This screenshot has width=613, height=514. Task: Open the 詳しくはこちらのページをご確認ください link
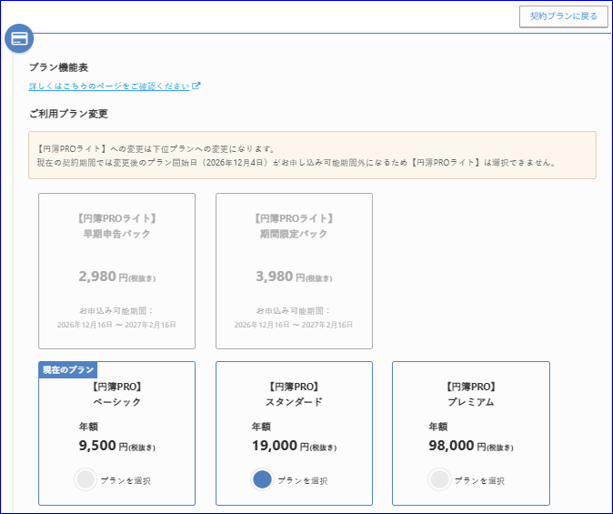pyautogui.click(x=109, y=86)
